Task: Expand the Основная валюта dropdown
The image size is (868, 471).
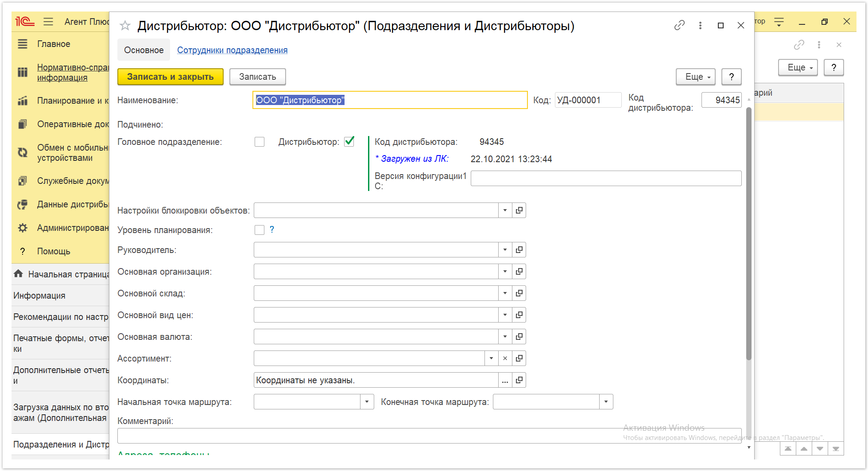Action: 505,337
